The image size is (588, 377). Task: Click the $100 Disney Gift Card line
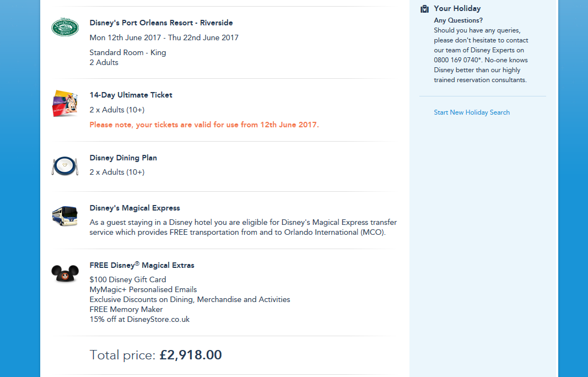(128, 279)
